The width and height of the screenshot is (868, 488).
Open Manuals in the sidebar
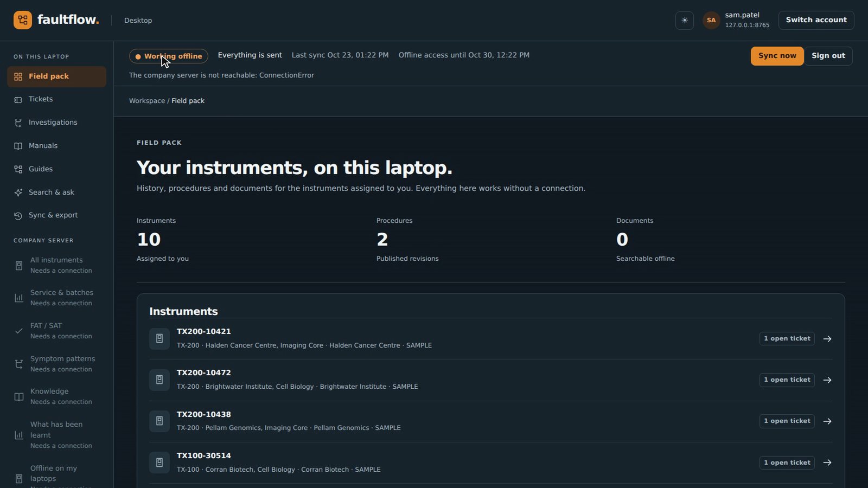point(56,146)
